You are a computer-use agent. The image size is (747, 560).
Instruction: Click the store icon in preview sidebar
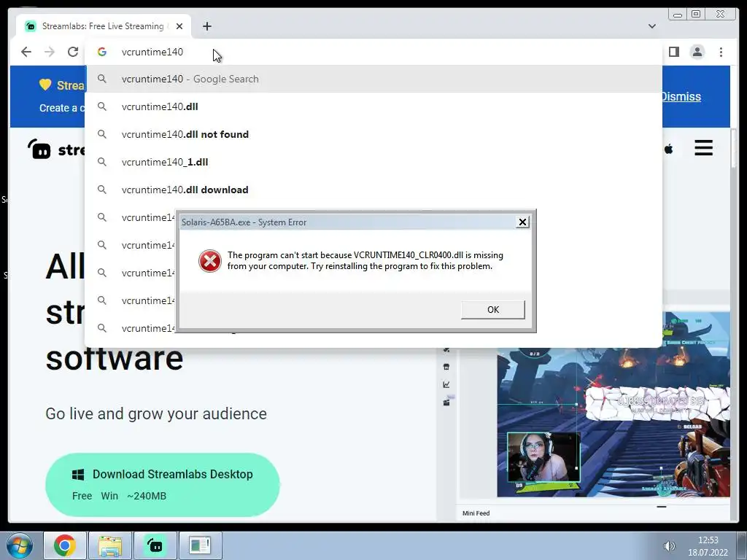pyautogui.click(x=446, y=367)
